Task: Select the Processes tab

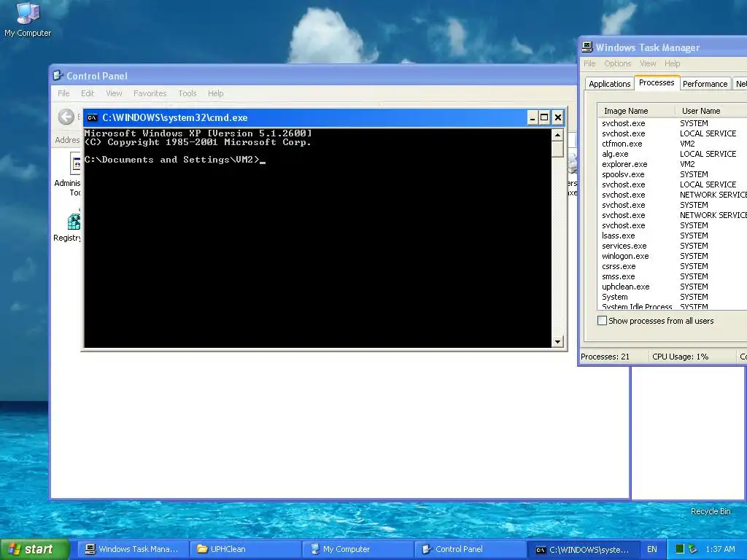Action: coord(657,82)
